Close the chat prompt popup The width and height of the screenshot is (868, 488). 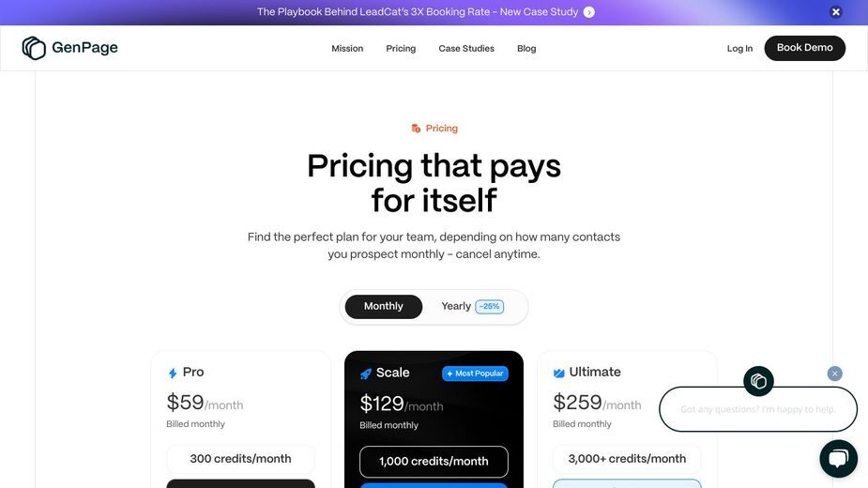click(x=835, y=374)
